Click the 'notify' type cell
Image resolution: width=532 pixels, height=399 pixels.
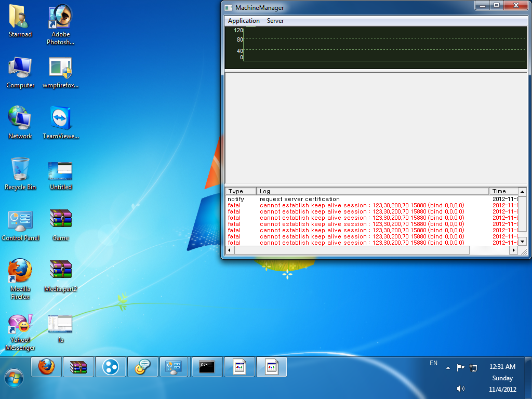(x=236, y=199)
